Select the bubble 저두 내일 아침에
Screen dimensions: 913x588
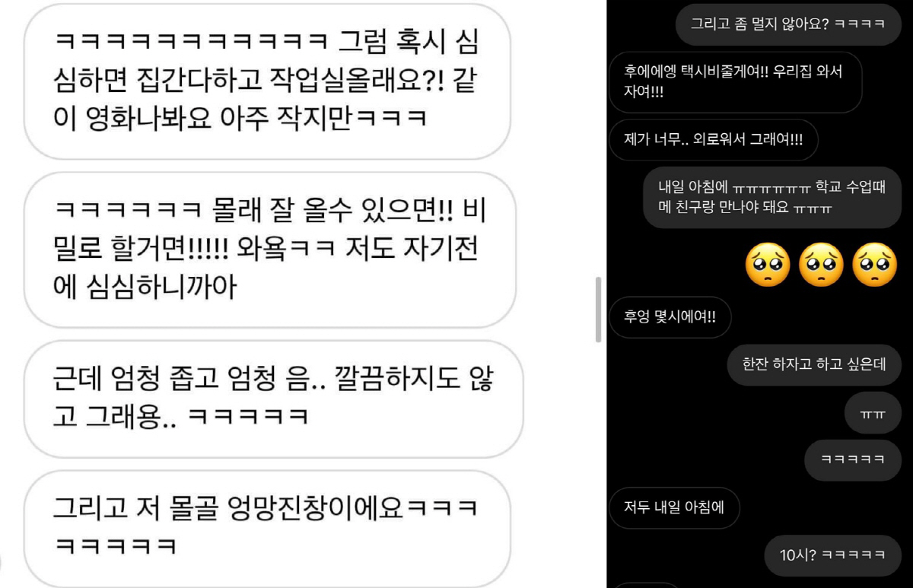tap(675, 508)
